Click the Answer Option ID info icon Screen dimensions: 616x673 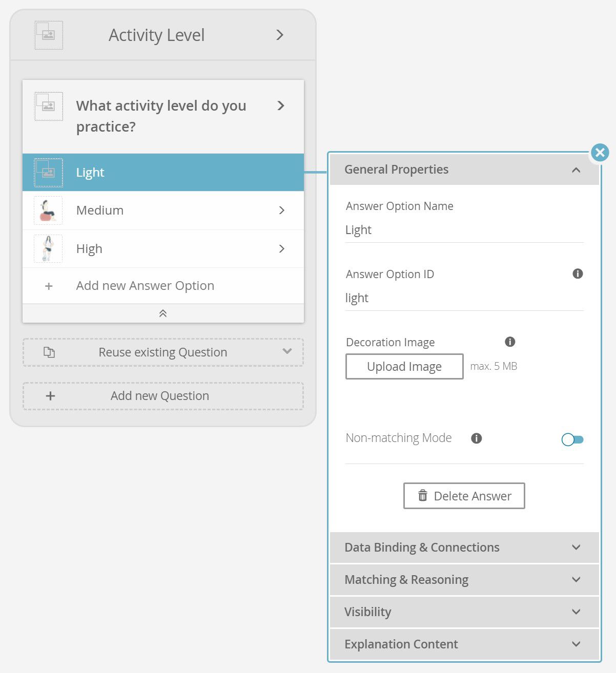[578, 274]
